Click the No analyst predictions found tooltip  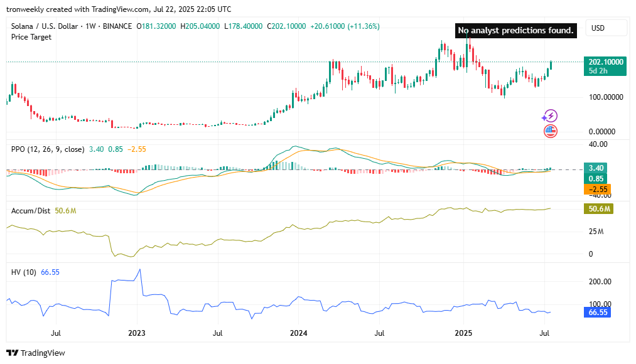[x=516, y=30]
